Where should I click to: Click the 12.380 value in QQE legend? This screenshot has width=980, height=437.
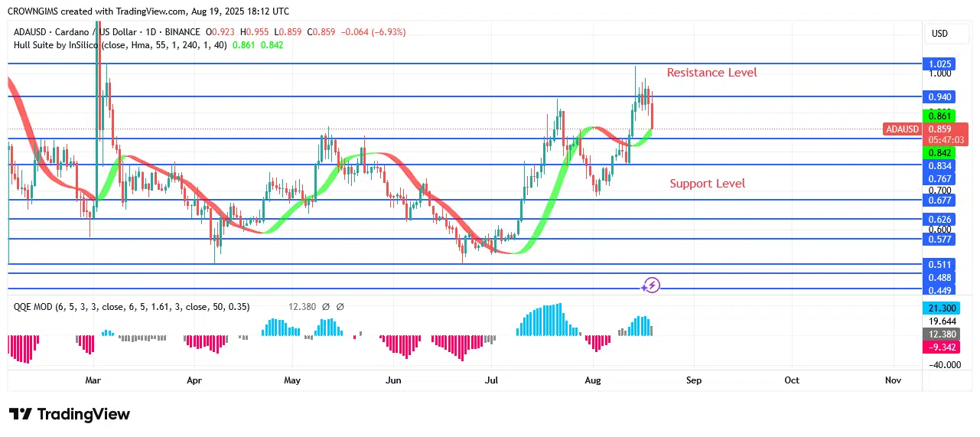302,306
